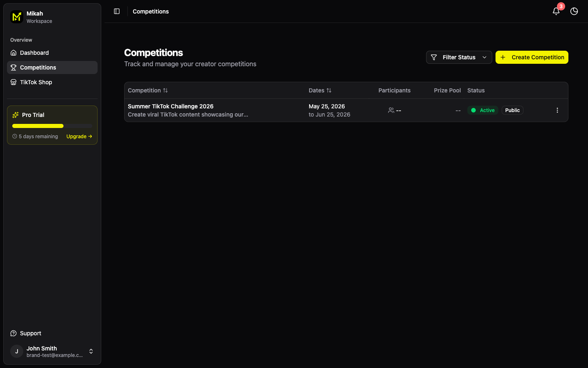Image resolution: width=588 pixels, height=368 pixels.
Task: Click the 5 days remaining text
Action: point(38,137)
